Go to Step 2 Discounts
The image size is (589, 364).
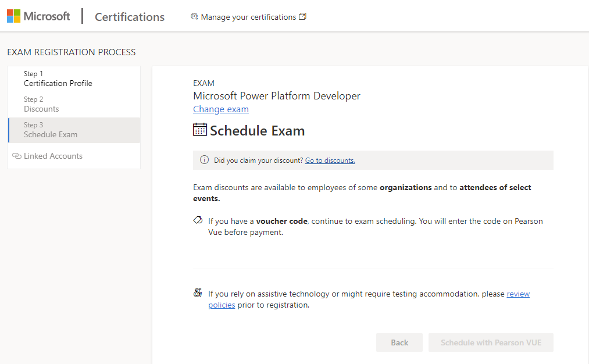[x=74, y=105]
